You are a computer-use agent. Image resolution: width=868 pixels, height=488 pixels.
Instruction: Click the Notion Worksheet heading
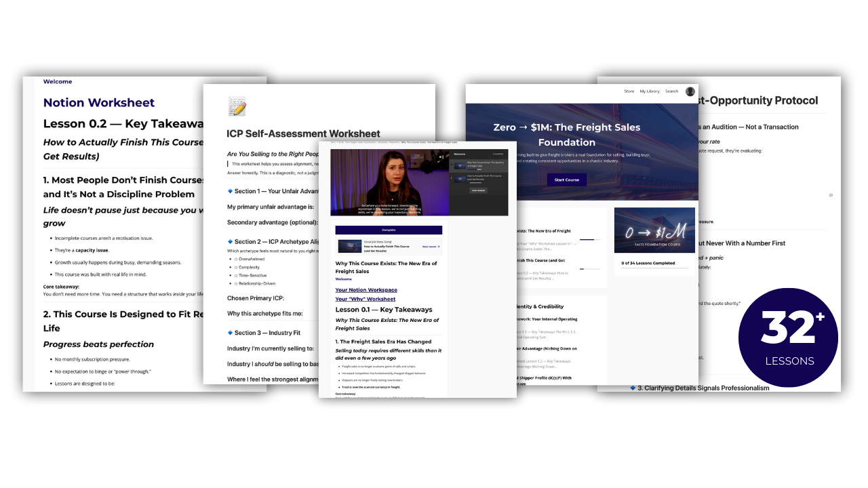tap(99, 103)
